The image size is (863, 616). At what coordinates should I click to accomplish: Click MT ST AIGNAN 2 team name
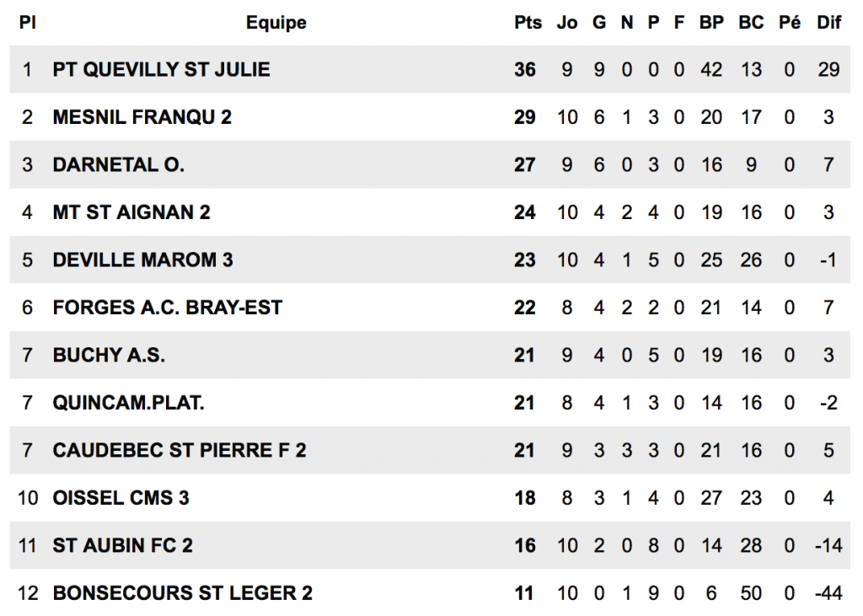pos(131,212)
